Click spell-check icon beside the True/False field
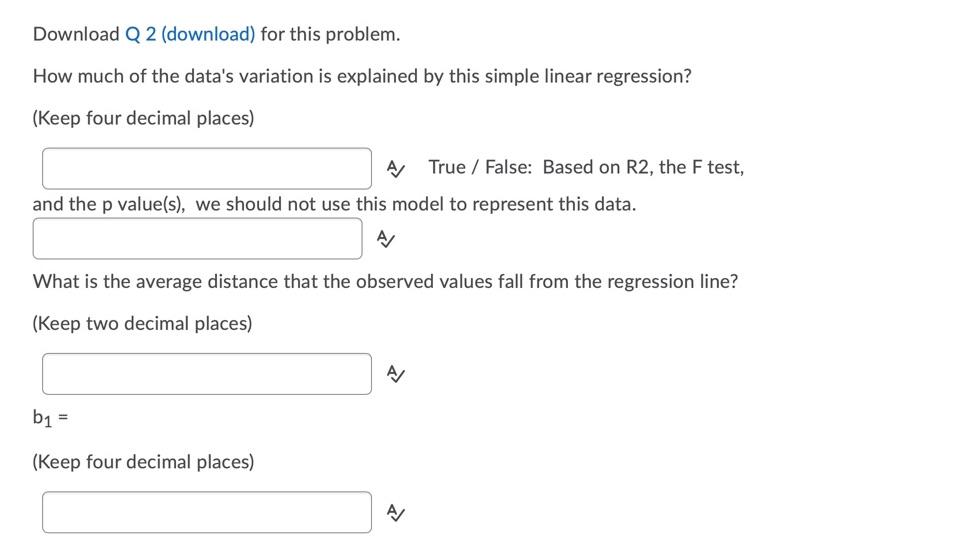968x549 pixels. (x=384, y=238)
